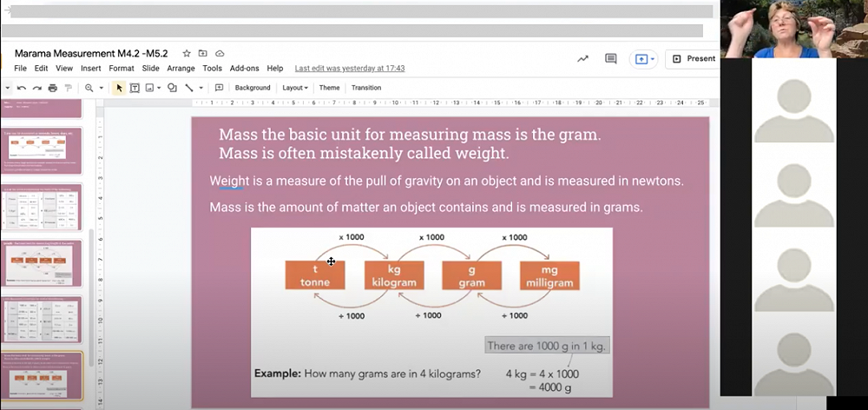
Task: Click the Undo arrow in toolbar
Action: [x=22, y=88]
